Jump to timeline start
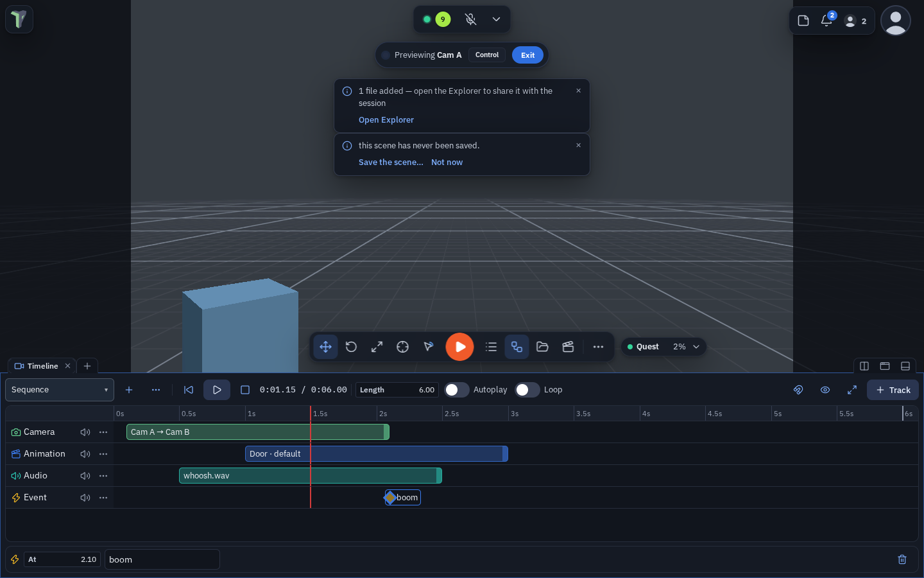 (x=189, y=390)
